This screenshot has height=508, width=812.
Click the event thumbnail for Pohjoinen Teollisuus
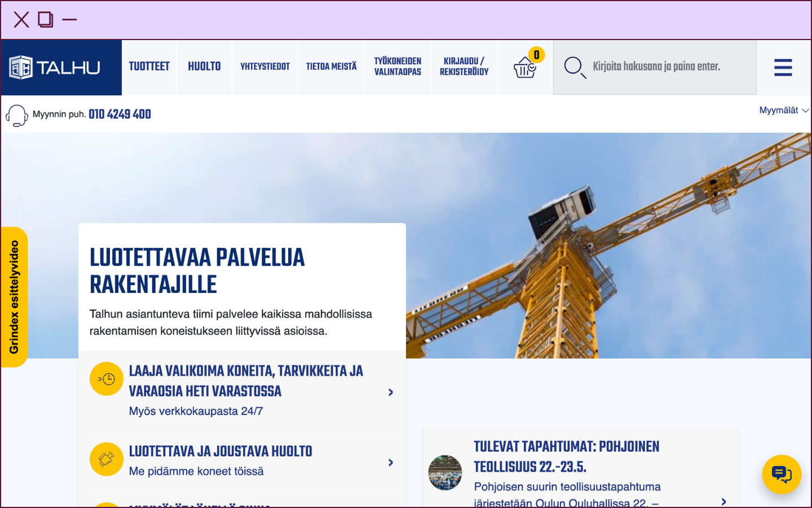(445, 472)
